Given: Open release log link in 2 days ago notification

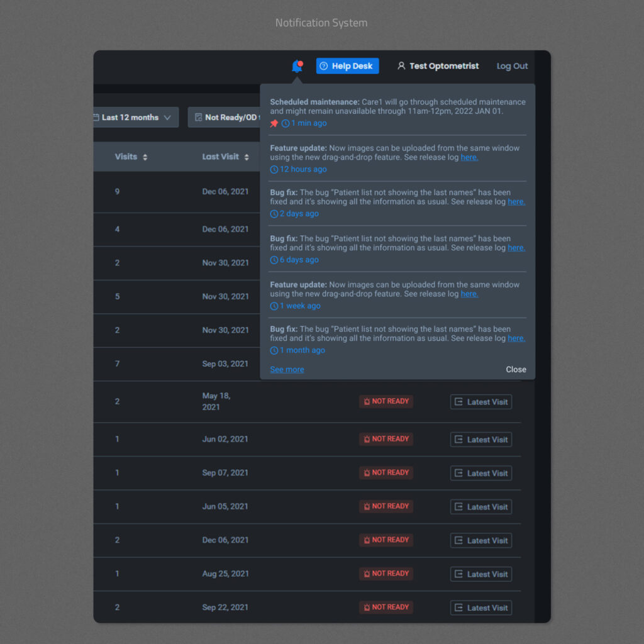Looking at the screenshot, I should click(516, 202).
